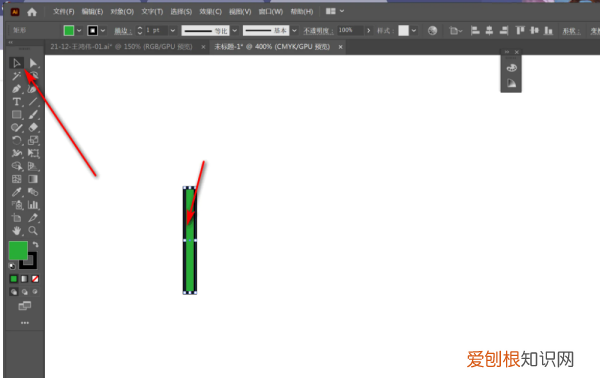The image size is (600, 378).
Task: Expand the opacity 100% slider arrow
Action: (x=368, y=31)
